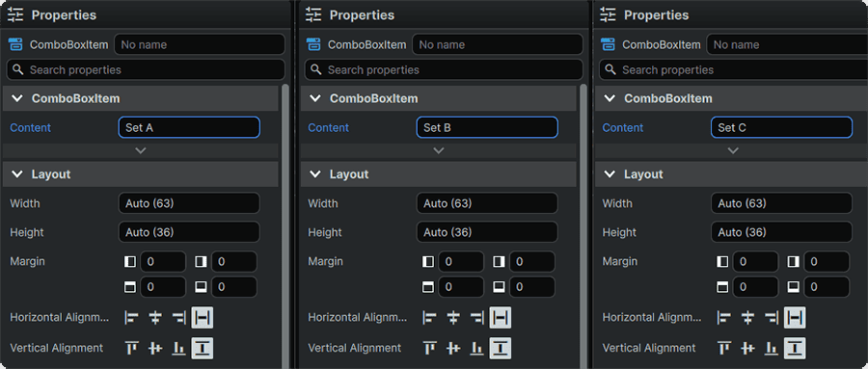This screenshot has width=868, height=369.
Task: Select left horizontal alignment in Set B panel
Action: click(x=429, y=318)
